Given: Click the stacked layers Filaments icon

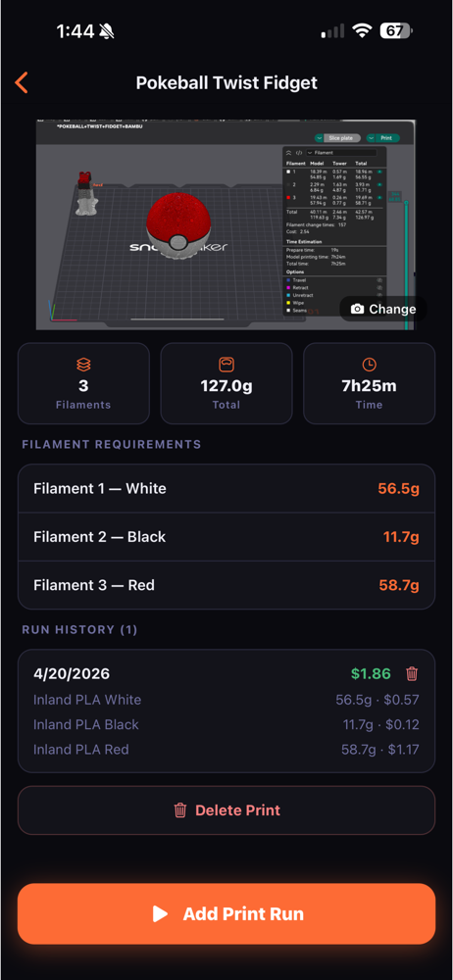Looking at the screenshot, I should [83, 365].
